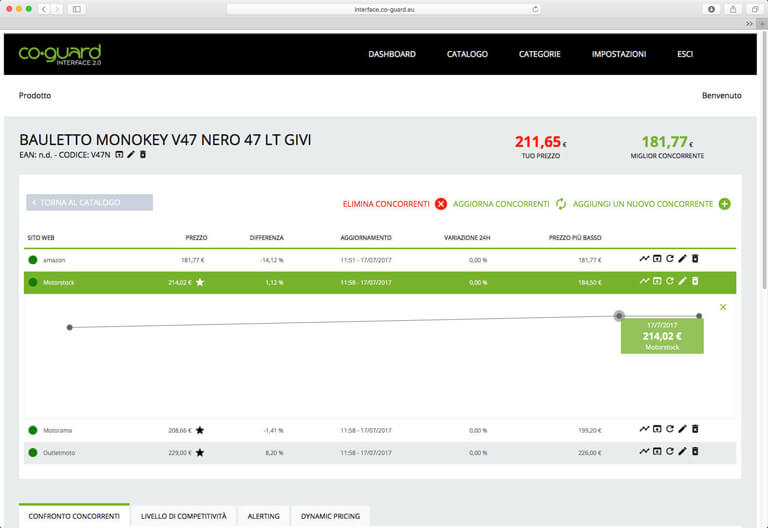Viewport: 768px width, 528px height.
Task: Edit the Motorama competitor entry
Action: click(682, 429)
